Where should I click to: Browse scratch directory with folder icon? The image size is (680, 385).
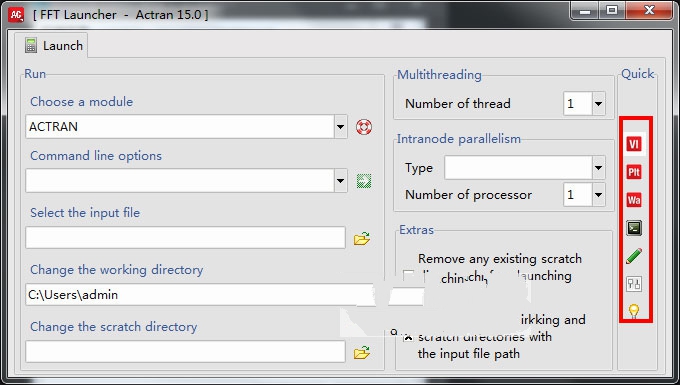click(362, 352)
